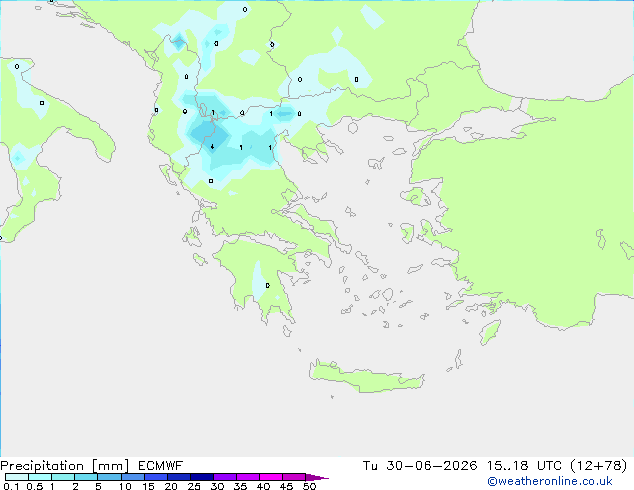Click the legend tick label '0.5'
The width and height of the screenshot is (634, 490).
tap(35, 486)
